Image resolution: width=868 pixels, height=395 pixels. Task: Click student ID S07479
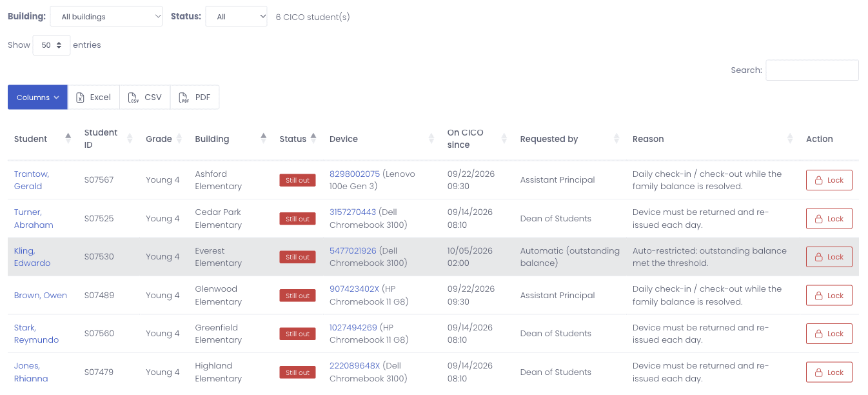[99, 372]
